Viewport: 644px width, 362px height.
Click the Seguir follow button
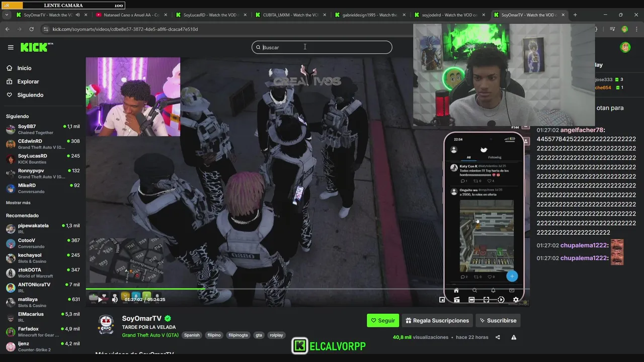pos(383,320)
